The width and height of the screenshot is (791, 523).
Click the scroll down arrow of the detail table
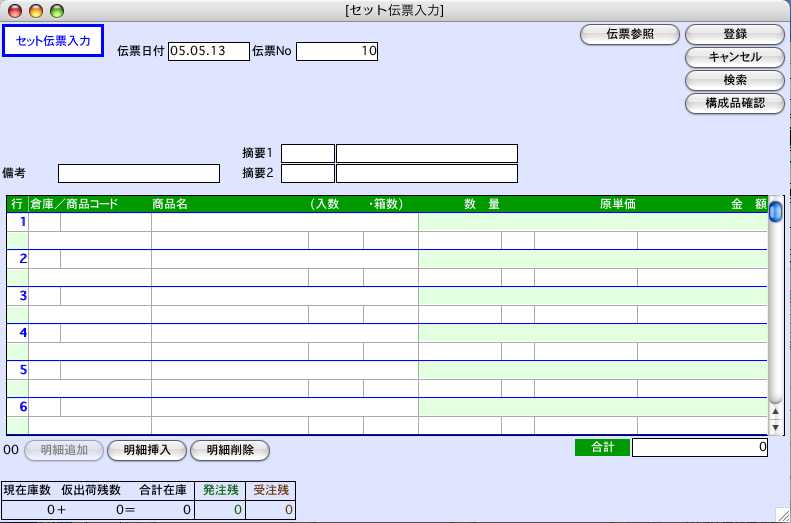tap(775, 427)
